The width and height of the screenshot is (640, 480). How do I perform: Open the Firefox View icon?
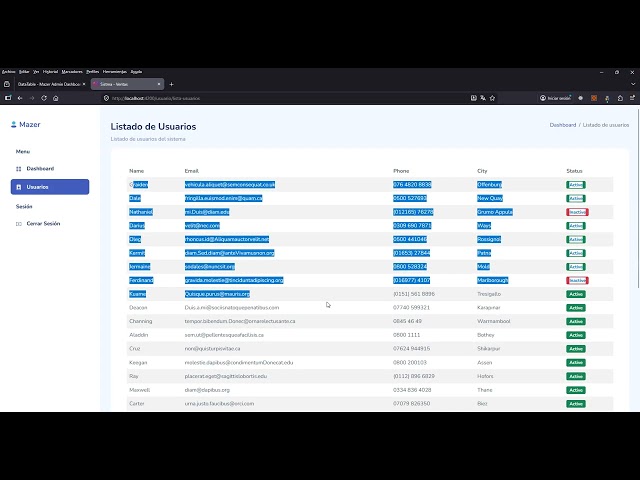click(x=7, y=84)
